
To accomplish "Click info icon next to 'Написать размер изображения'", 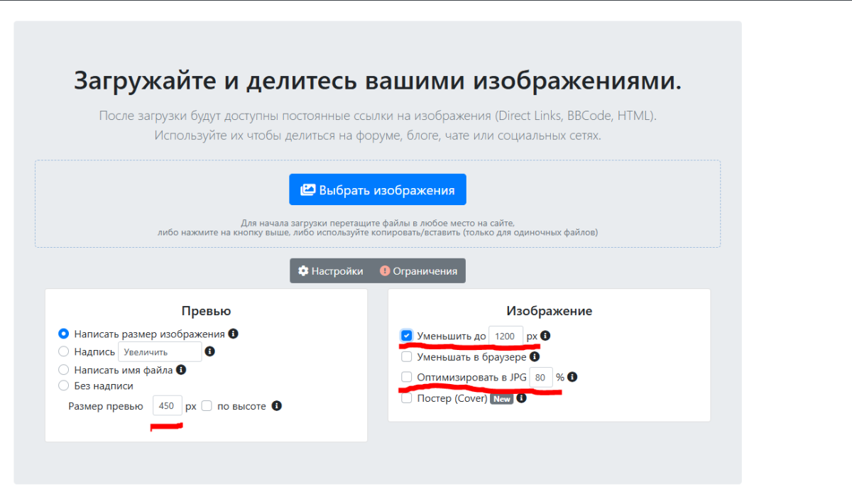I will pyautogui.click(x=233, y=334).
